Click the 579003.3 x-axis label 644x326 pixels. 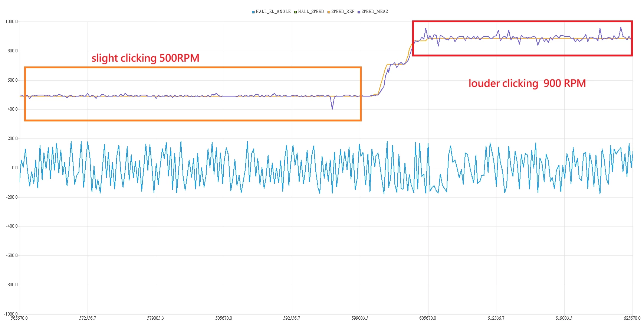point(155,318)
